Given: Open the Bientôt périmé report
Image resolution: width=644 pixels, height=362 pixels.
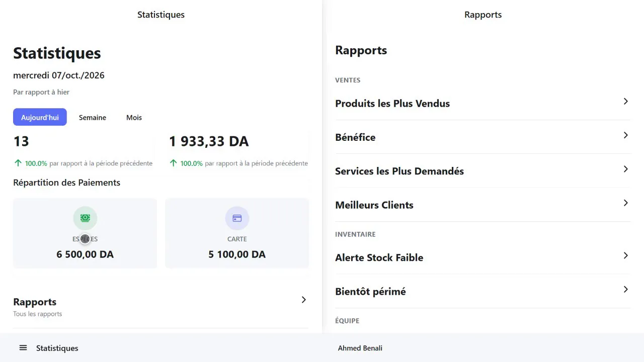Looking at the screenshot, I should tap(482, 291).
